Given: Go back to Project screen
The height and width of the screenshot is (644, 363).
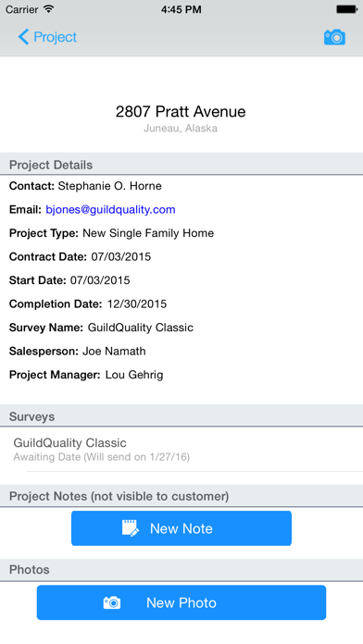Looking at the screenshot, I should (47, 37).
